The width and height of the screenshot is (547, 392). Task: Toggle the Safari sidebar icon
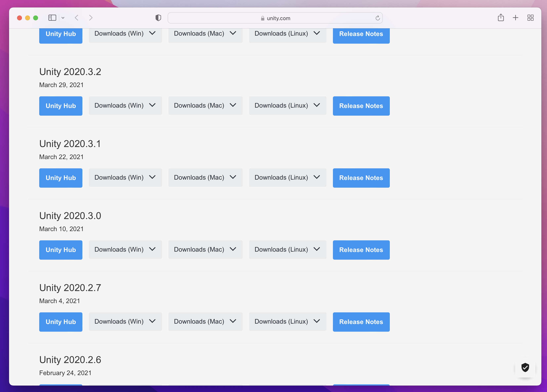point(52,18)
